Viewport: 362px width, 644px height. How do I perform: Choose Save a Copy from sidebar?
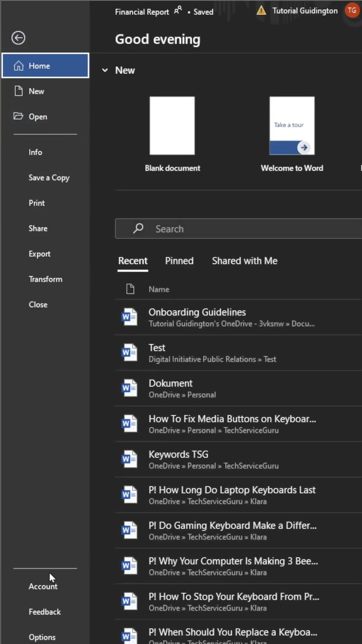tap(49, 178)
